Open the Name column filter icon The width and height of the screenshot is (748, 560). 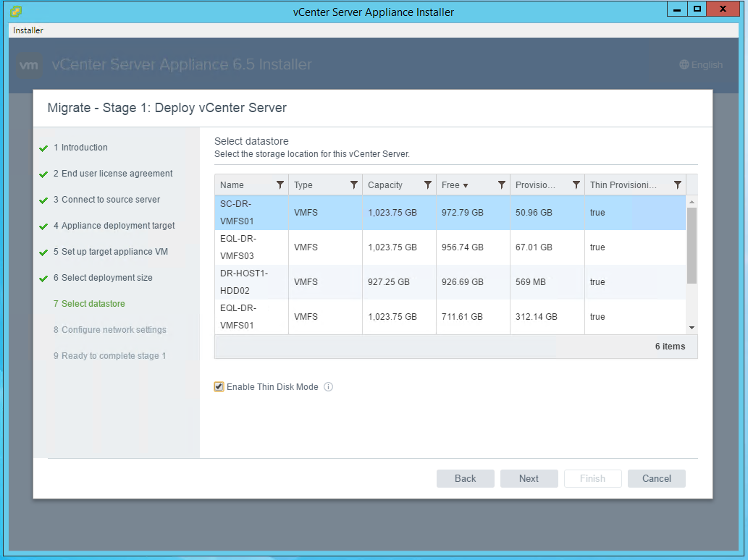click(280, 185)
